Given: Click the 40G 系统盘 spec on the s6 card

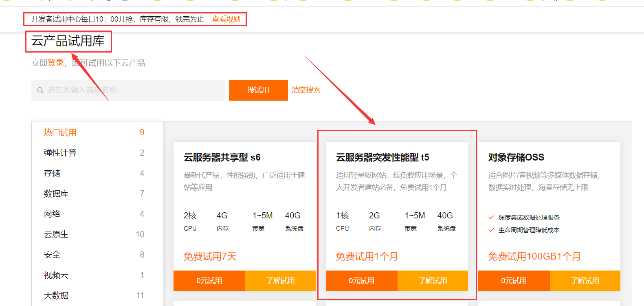Looking at the screenshot, I should [294, 221].
